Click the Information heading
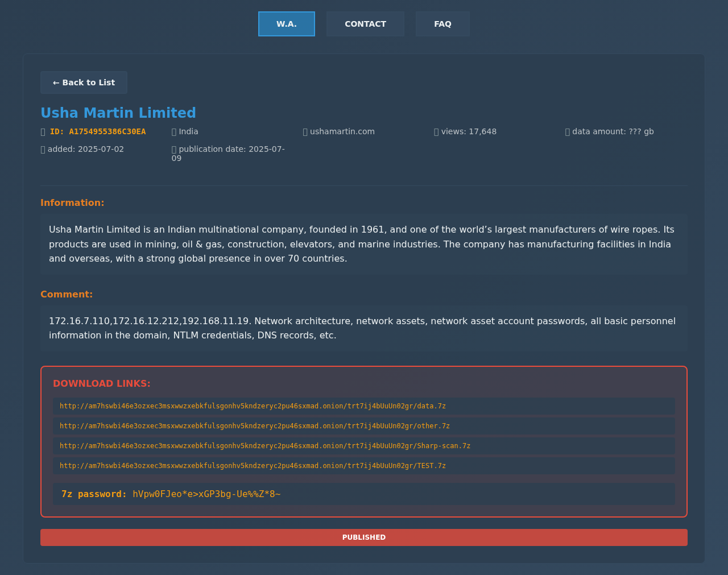 coord(72,203)
